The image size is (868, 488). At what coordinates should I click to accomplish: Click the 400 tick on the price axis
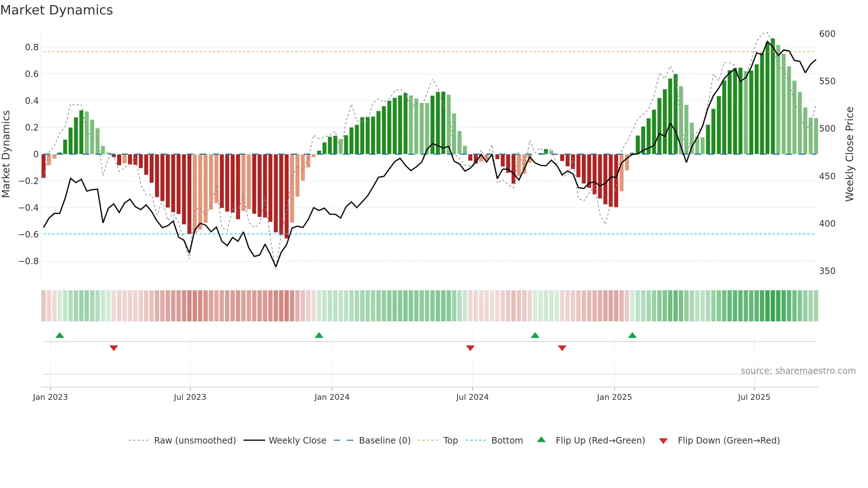pos(827,224)
